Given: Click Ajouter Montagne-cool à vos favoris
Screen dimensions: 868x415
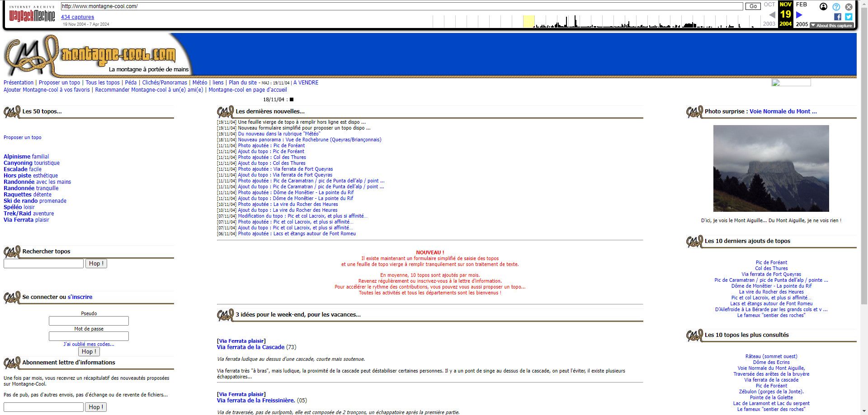Looking at the screenshot, I should coord(47,90).
